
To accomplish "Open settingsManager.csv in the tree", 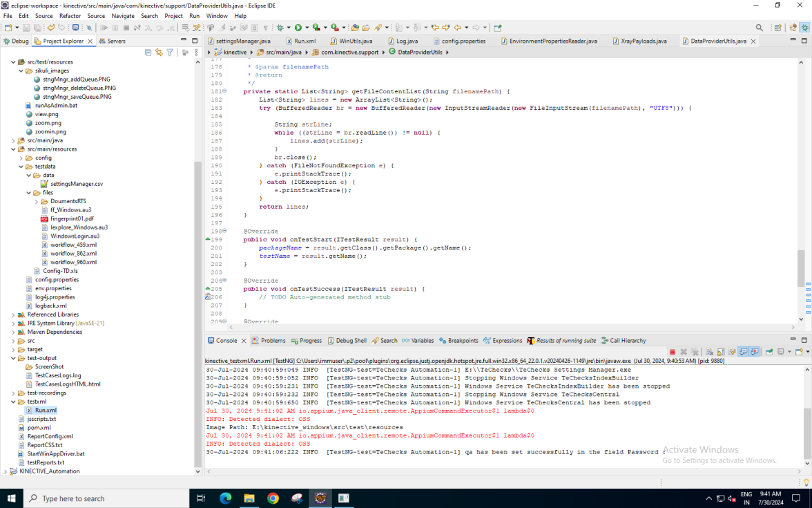I will coord(76,184).
